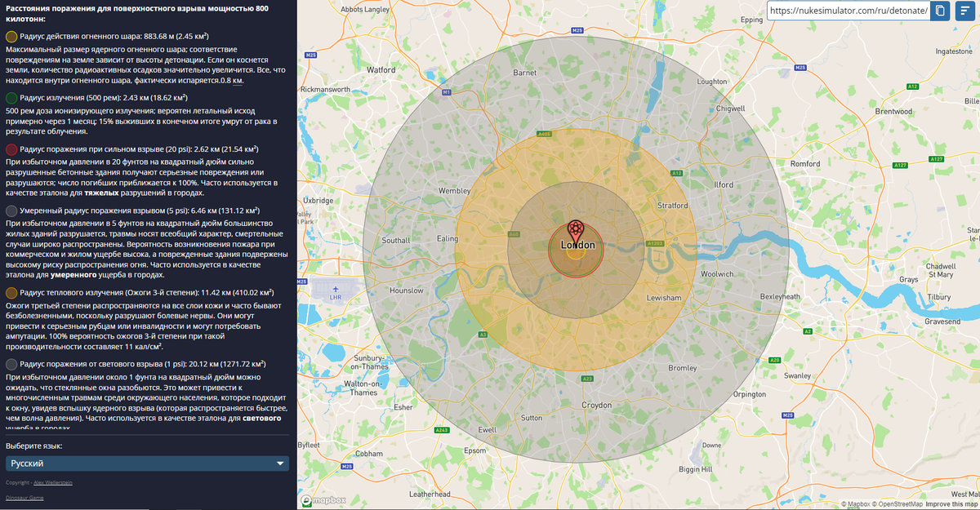Click the Hounslow label on the map
The image size is (980, 510).
pos(407,290)
